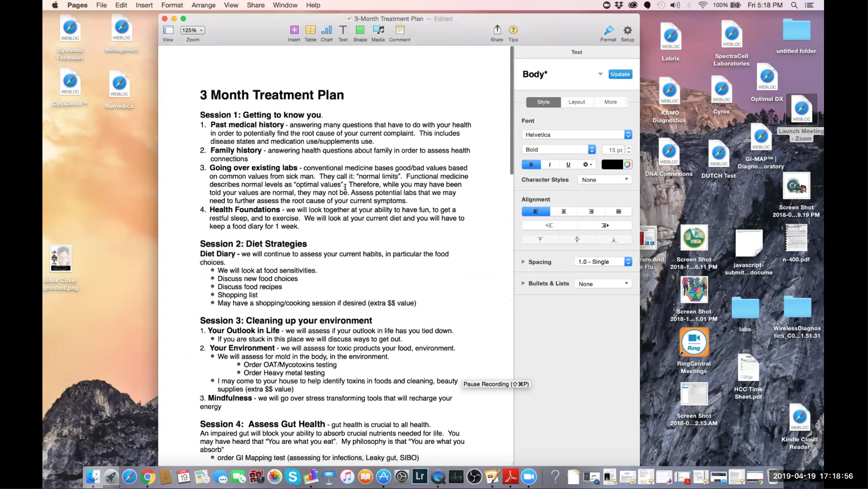The width and height of the screenshot is (868, 489).
Task: Click the Update style button
Action: coord(620,74)
